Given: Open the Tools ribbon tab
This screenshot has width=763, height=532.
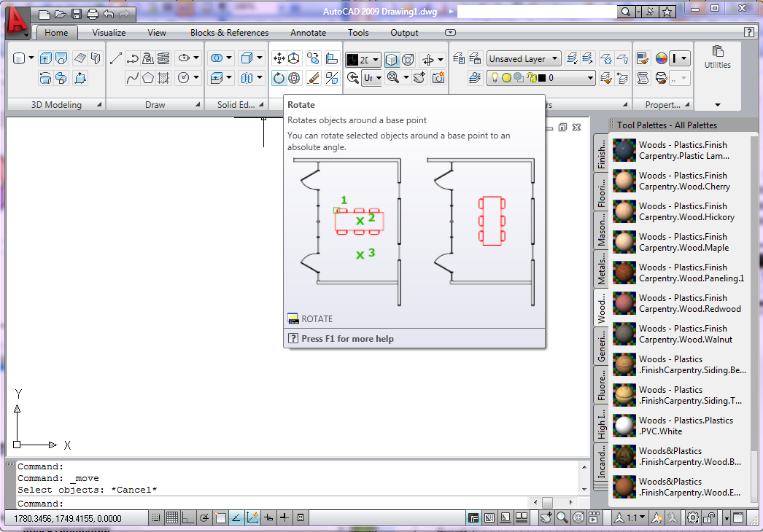Looking at the screenshot, I should 358,33.
